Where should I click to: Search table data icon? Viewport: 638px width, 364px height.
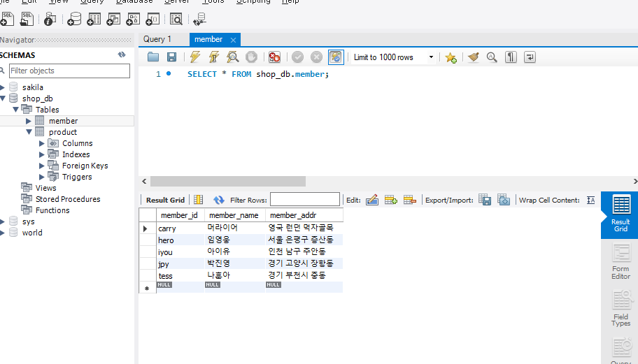click(x=176, y=19)
